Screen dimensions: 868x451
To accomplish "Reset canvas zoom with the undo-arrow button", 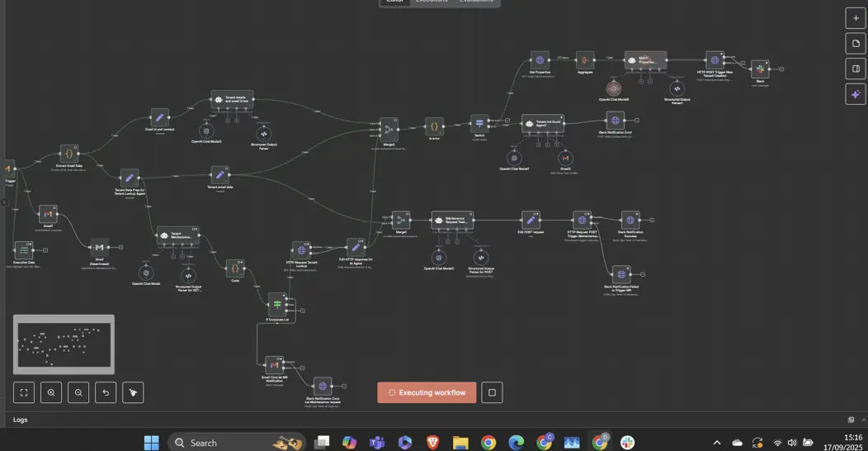I will click(x=105, y=392).
